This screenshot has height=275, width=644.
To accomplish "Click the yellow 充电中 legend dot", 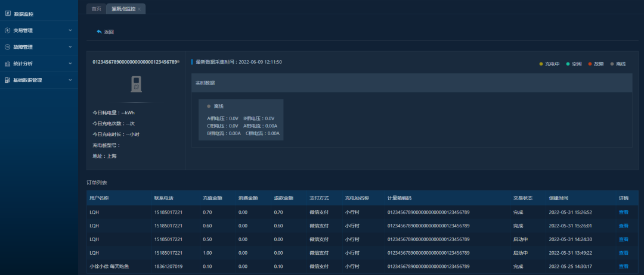I will (541, 64).
